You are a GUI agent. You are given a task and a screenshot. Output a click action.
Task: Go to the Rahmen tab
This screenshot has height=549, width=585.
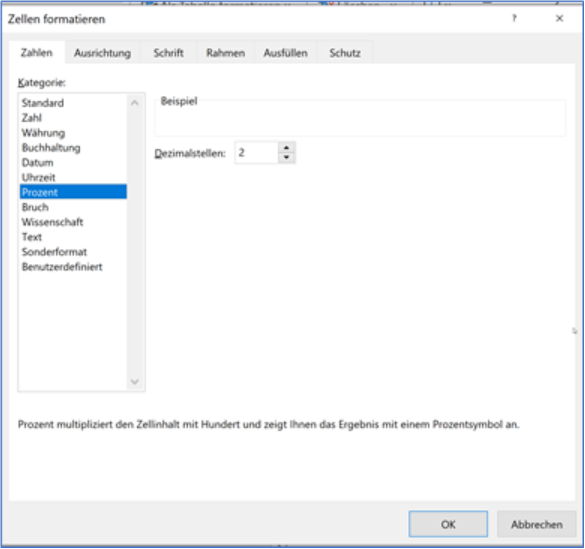[x=226, y=53]
